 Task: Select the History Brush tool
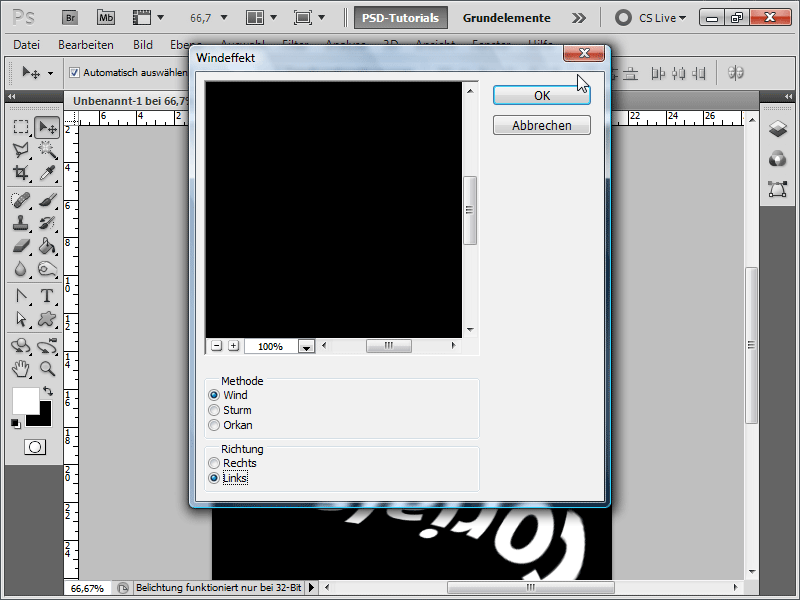click(x=47, y=223)
